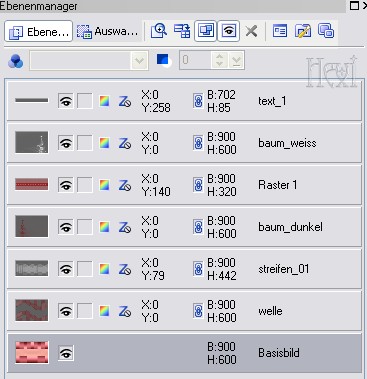Select the text_1 layer row
Screen dimensions: 367x379
(x=184, y=101)
